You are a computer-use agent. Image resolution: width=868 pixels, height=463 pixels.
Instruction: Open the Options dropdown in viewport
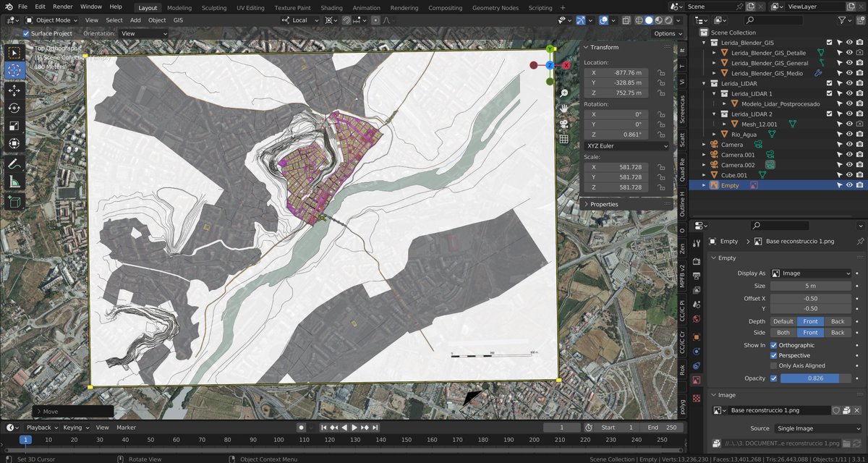(668, 33)
